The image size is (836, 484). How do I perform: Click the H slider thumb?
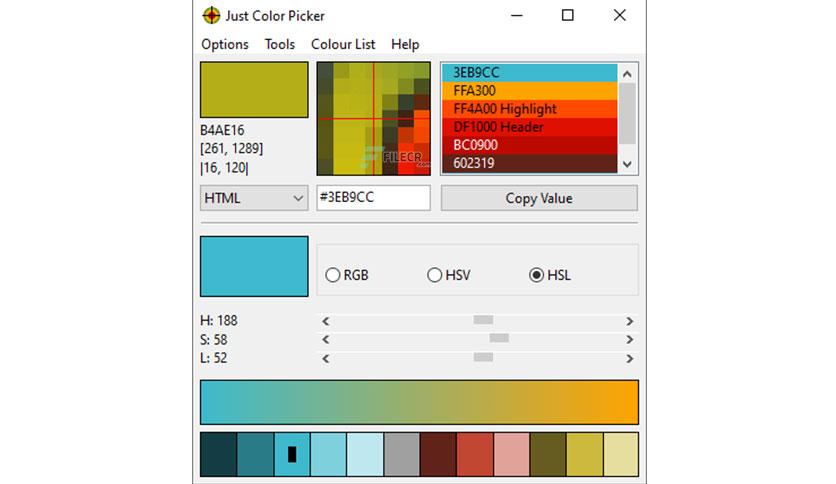click(x=483, y=320)
